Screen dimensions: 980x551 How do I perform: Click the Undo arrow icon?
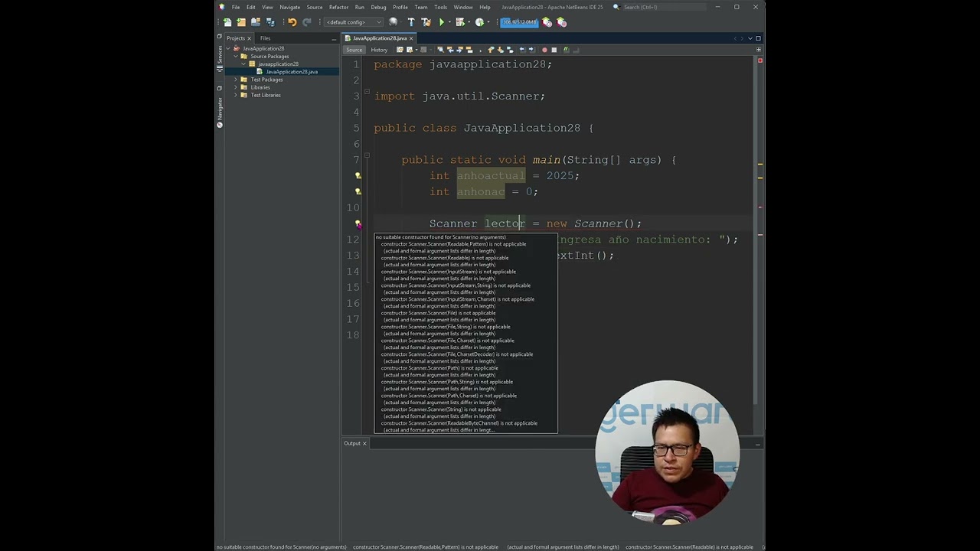[x=292, y=22]
